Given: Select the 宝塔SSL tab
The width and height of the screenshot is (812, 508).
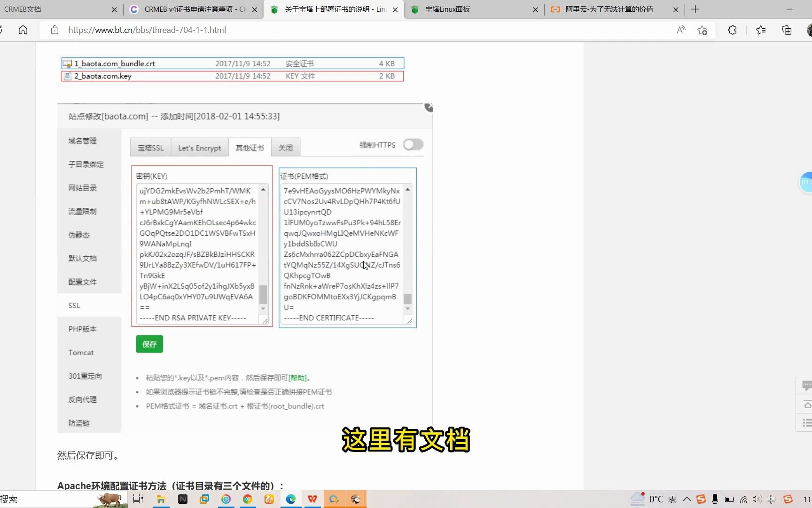Looking at the screenshot, I should tap(150, 148).
